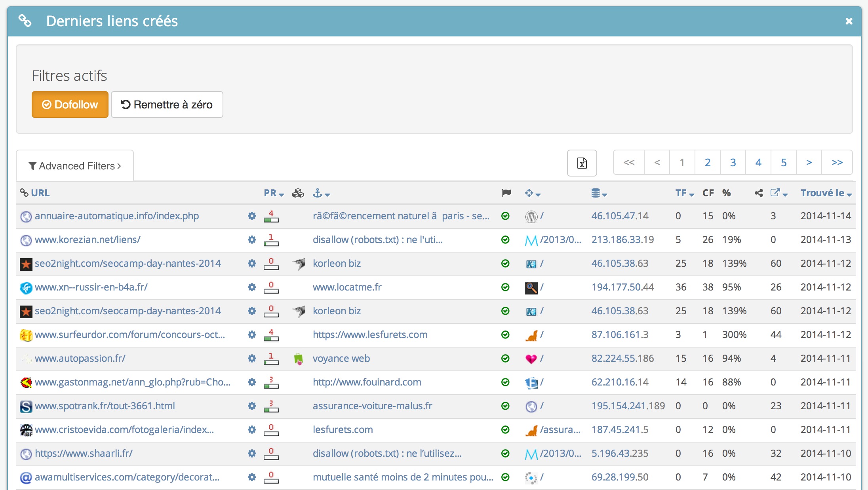Click IP address 194.177.50.44

point(622,287)
